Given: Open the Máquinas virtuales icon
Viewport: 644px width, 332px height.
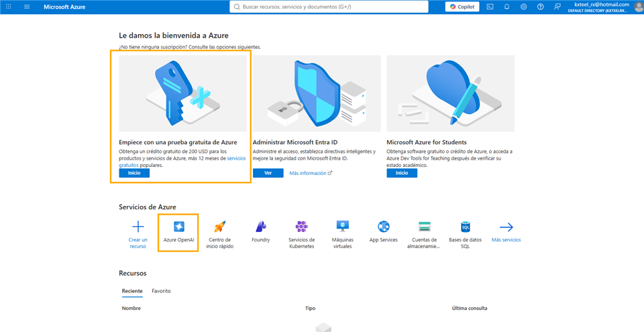Looking at the screenshot, I should (343, 227).
